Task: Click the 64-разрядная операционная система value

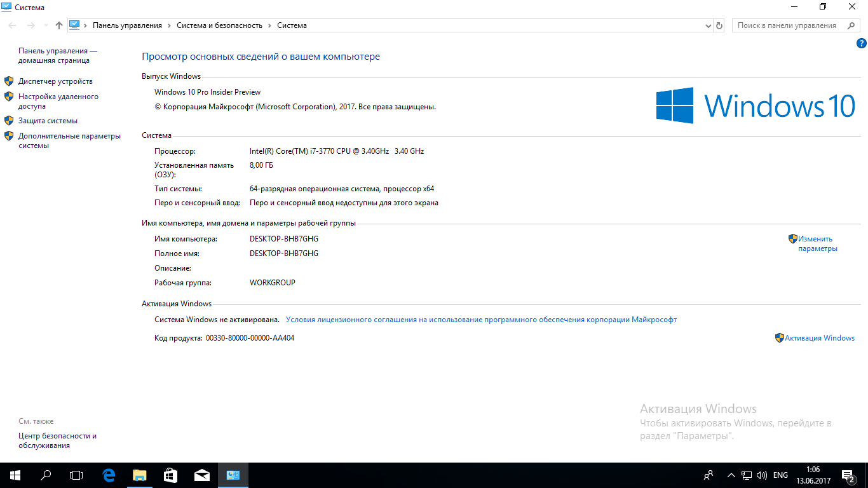Action: [x=342, y=189]
